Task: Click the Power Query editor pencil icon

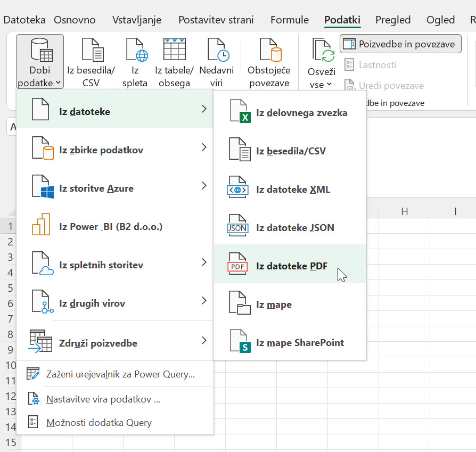Action: click(x=33, y=374)
